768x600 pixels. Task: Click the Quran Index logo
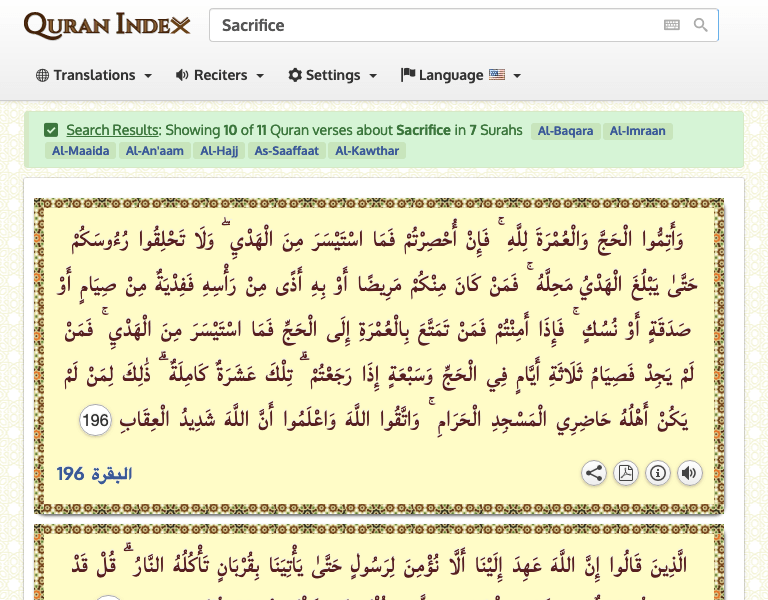click(106, 25)
